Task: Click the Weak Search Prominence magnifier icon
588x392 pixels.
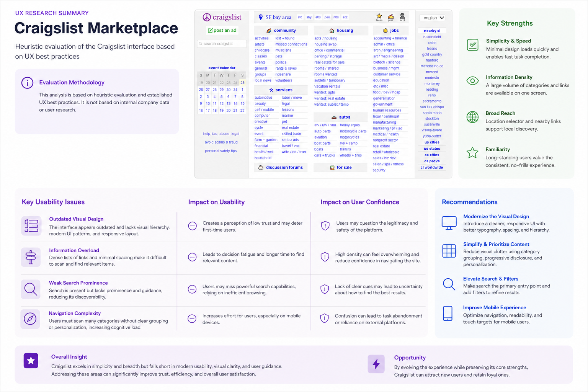Action: click(31, 289)
